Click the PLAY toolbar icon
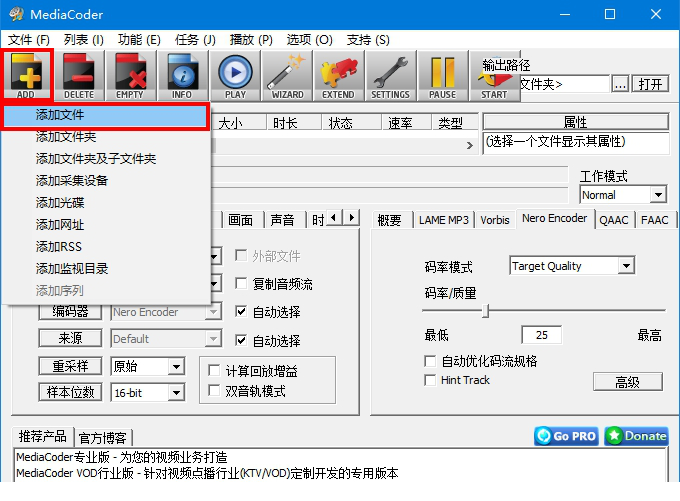Viewport: 680px width, 501px height. pos(235,75)
